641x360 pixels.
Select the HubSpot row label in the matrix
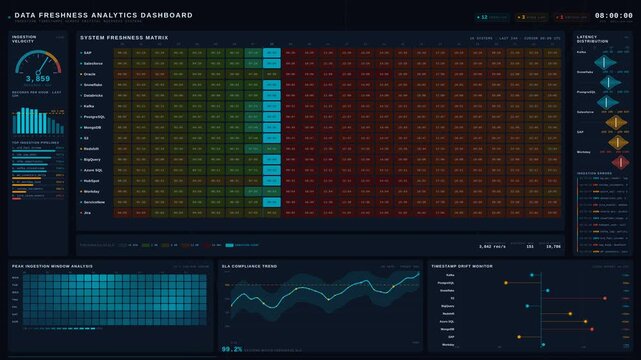click(92, 181)
